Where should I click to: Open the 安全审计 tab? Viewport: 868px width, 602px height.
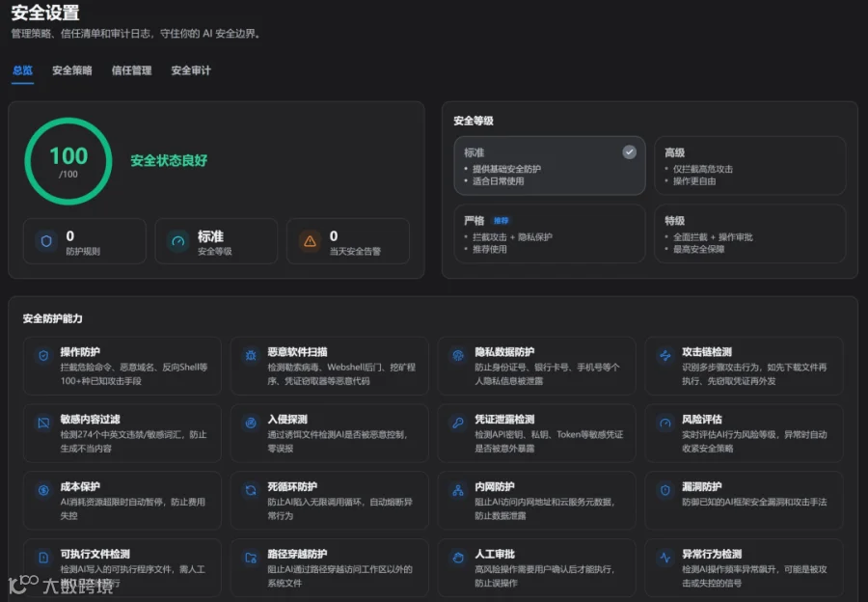(x=191, y=70)
